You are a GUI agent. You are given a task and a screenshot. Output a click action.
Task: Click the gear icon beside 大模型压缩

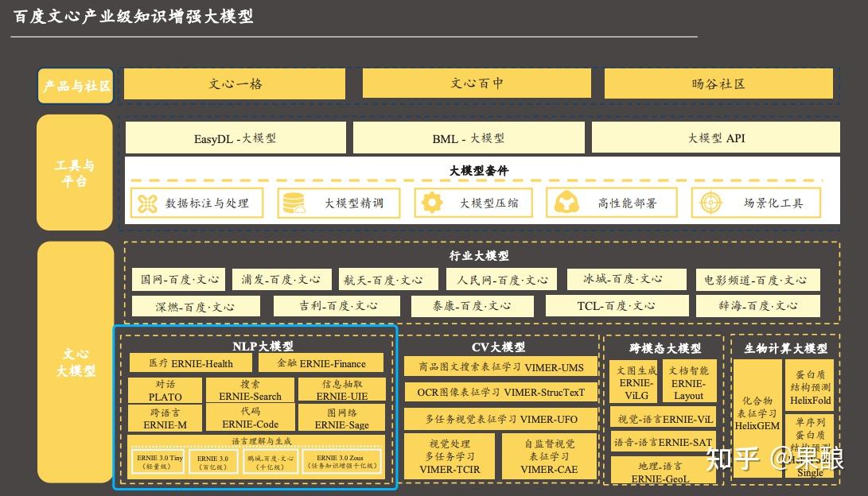coord(432,203)
